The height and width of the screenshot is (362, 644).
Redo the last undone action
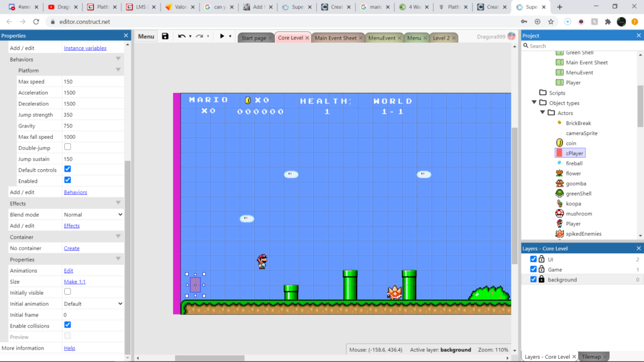[x=199, y=36]
